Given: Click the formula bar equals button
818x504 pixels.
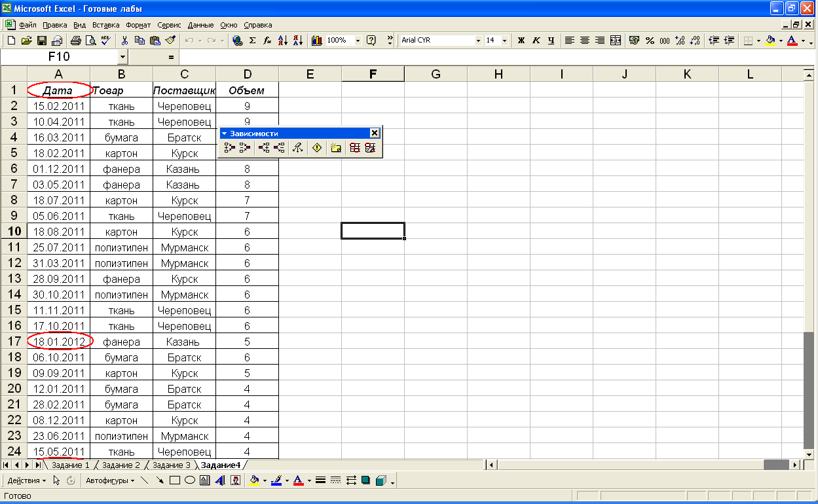Looking at the screenshot, I should [x=171, y=58].
